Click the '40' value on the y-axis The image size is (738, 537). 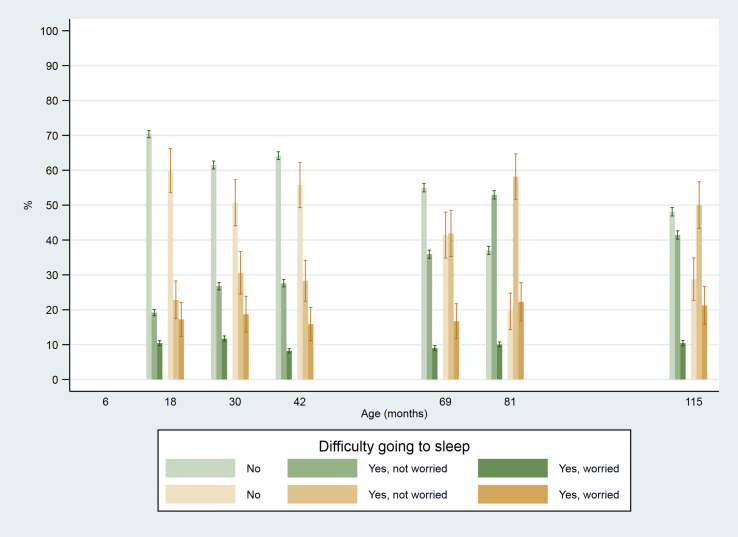click(x=52, y=240)
